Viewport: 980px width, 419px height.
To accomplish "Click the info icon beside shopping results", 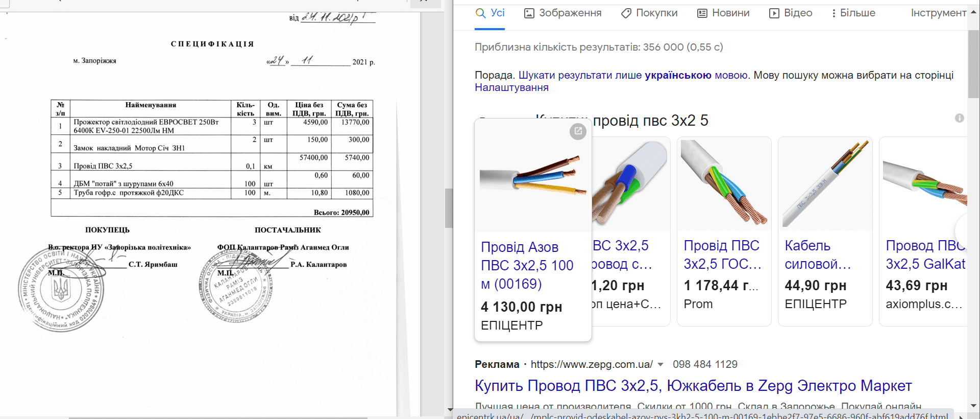I will coord(960,118).
